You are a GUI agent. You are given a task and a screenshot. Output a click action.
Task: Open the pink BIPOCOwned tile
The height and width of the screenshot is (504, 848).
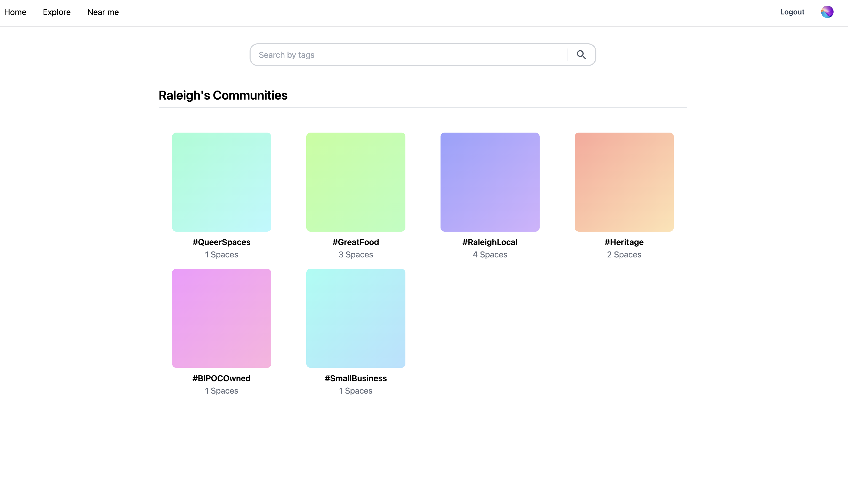tap(221, 318)
